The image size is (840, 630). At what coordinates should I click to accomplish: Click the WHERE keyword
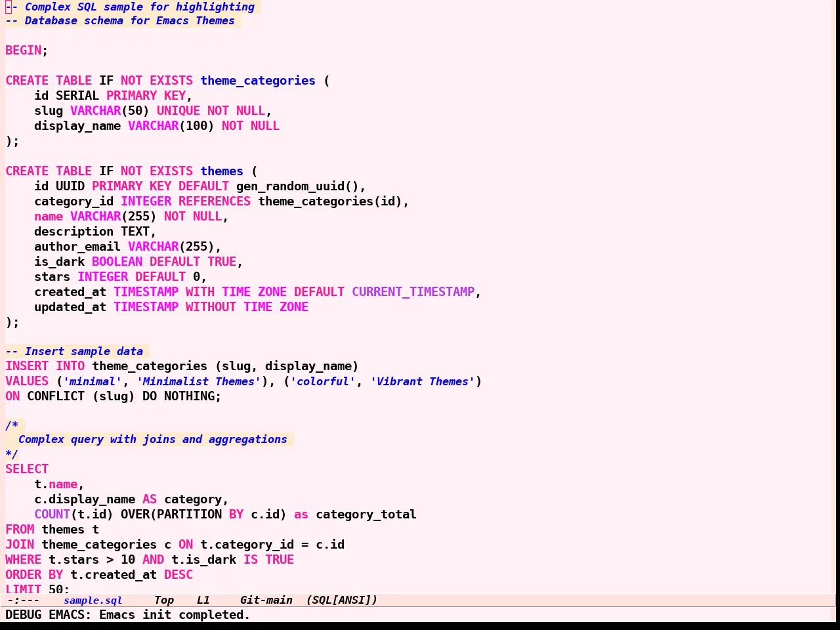tap(24, 560)
